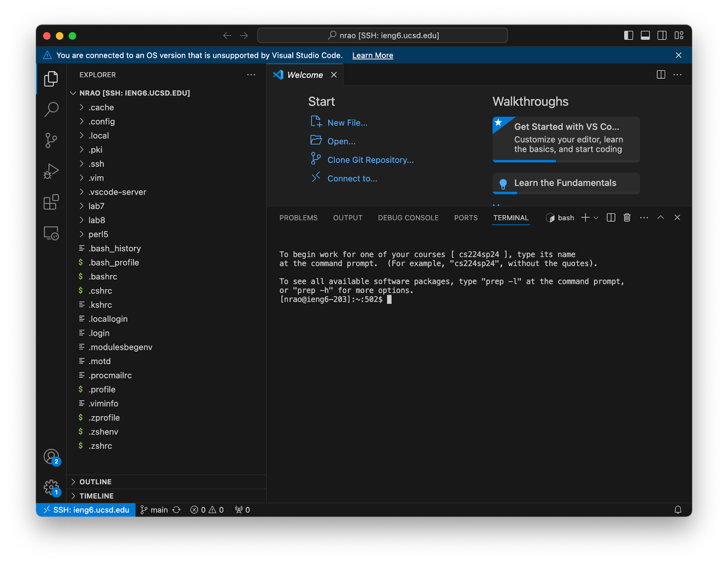This screenshot has width=728, height=564.
Task: Click the Connect to... link
Action: (353, 179)
